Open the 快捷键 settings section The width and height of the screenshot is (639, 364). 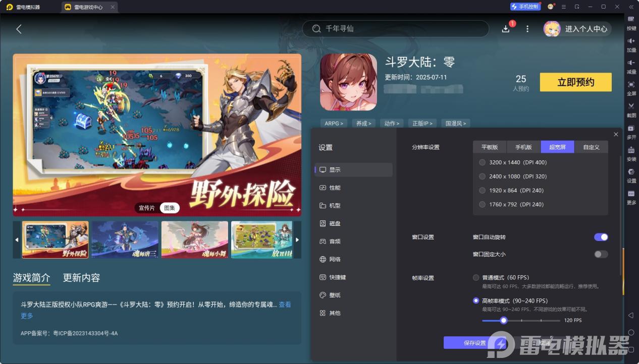[353, 277]
